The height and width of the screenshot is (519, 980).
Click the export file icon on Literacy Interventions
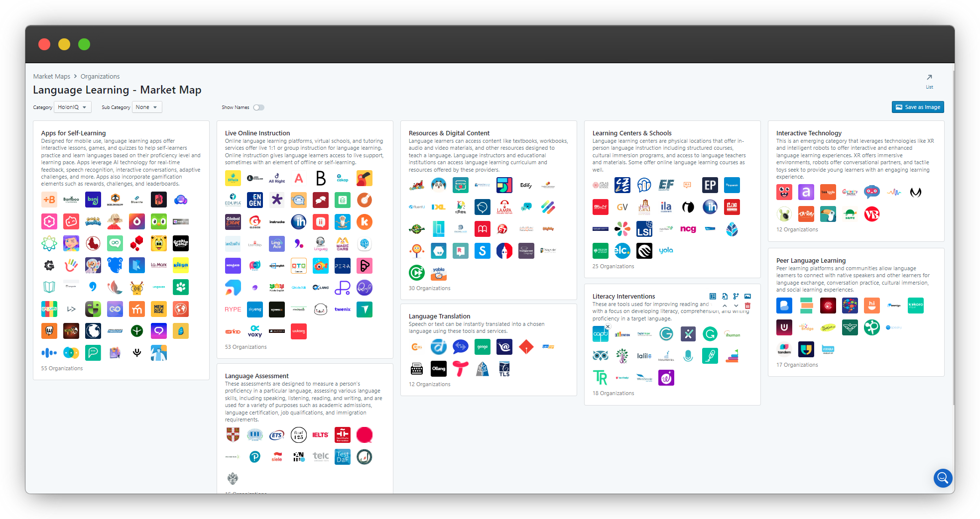click(x=725, y=296)
